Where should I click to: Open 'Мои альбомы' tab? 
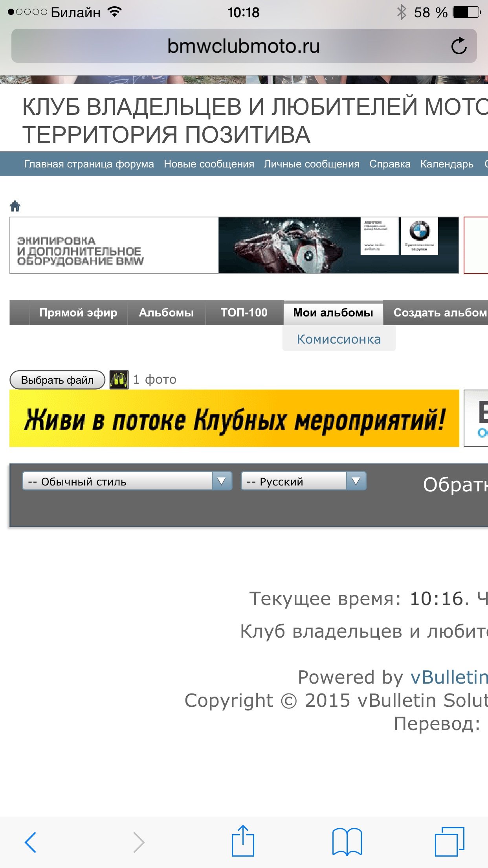(333, 313)
